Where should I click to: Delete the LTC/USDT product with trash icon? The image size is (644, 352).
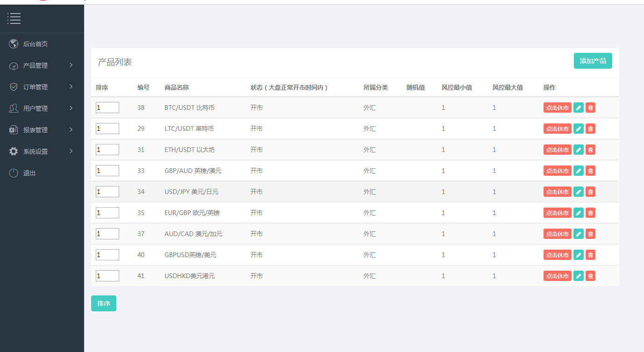coord(590,129)
